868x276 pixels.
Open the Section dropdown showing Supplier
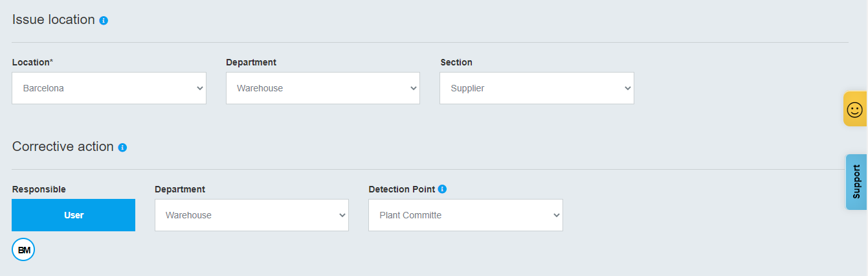tap(536, 88)
